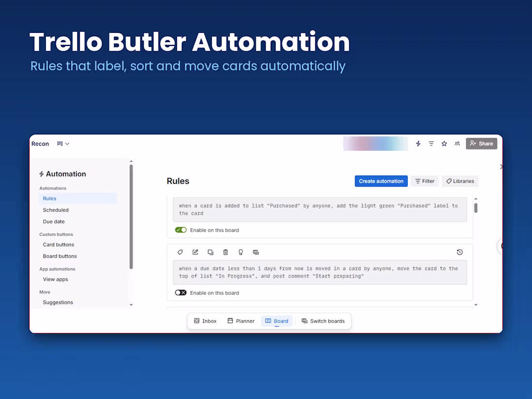Switch to Inbox in bottom bar

(x=205, y=321)
